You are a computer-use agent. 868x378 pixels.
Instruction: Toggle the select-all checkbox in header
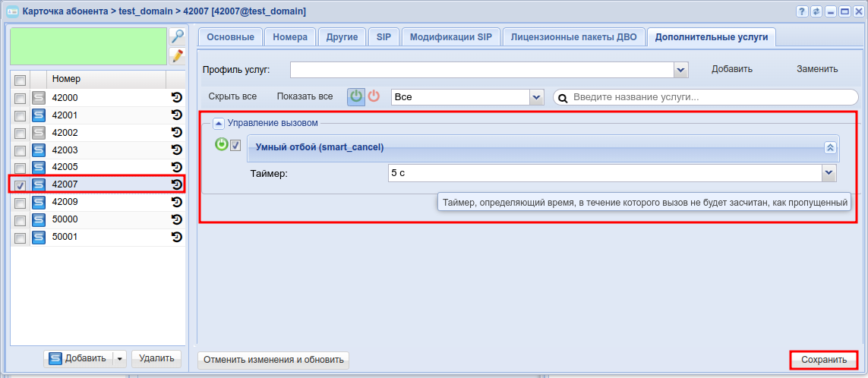tap(20, 80)
